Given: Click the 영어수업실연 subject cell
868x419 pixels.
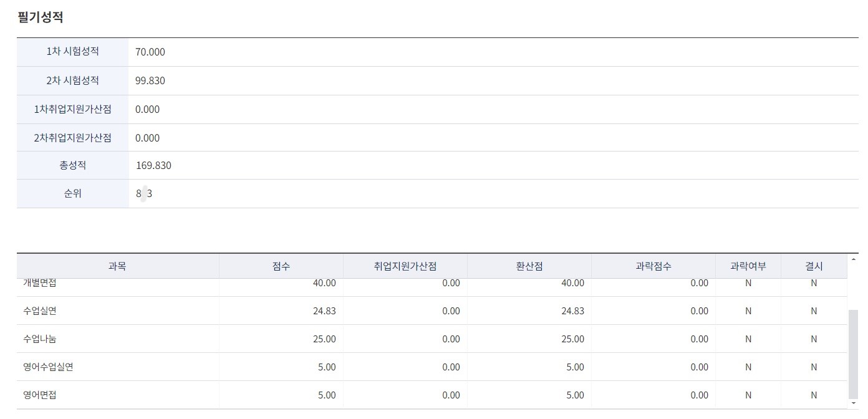Looking at the screenshot, I should (x=48, y=367).
